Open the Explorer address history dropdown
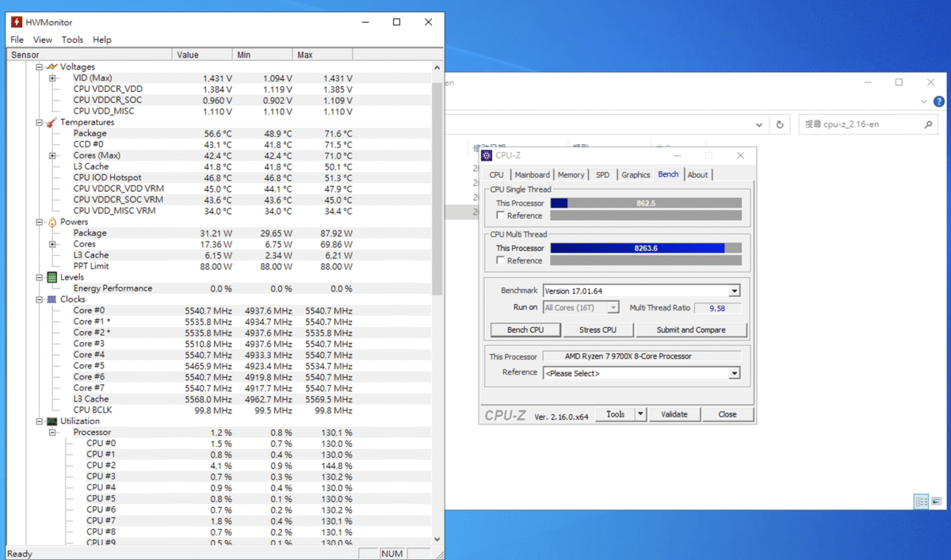 (x=761, y=124)
